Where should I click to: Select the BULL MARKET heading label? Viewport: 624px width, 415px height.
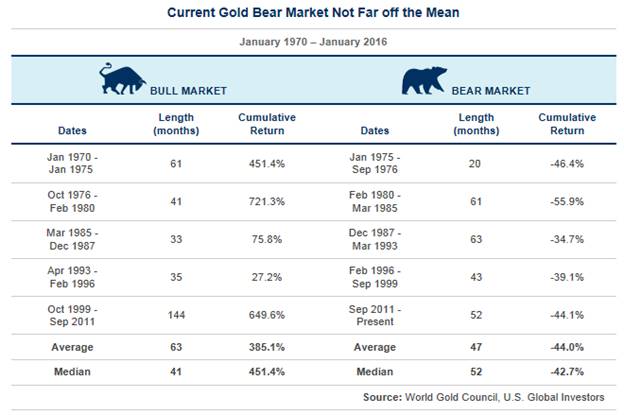click(188, 90)
